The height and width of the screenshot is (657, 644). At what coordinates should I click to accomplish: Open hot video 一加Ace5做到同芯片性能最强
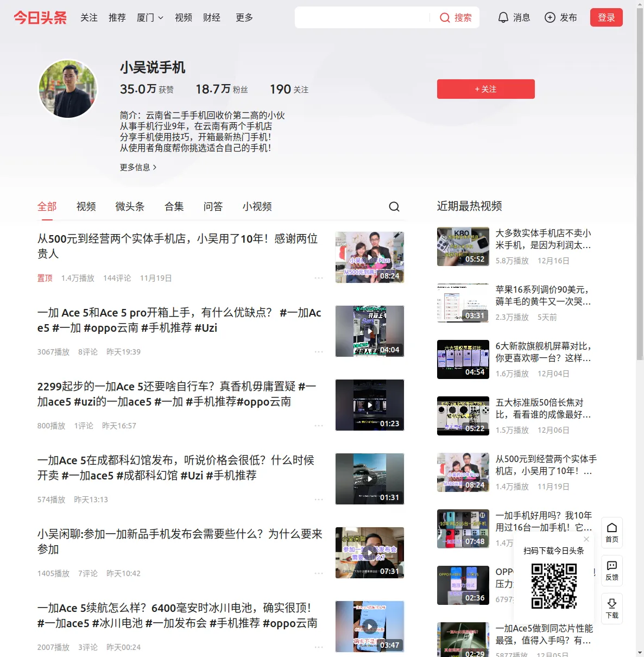(x=544, y=634)
